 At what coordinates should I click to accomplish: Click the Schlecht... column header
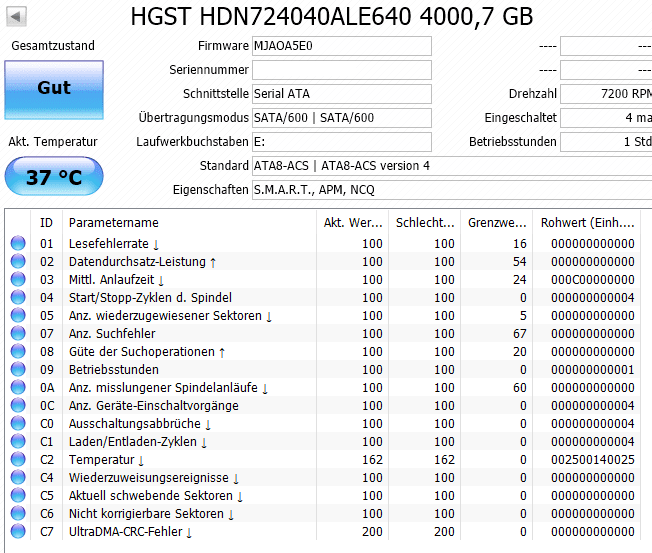[425, 223]
